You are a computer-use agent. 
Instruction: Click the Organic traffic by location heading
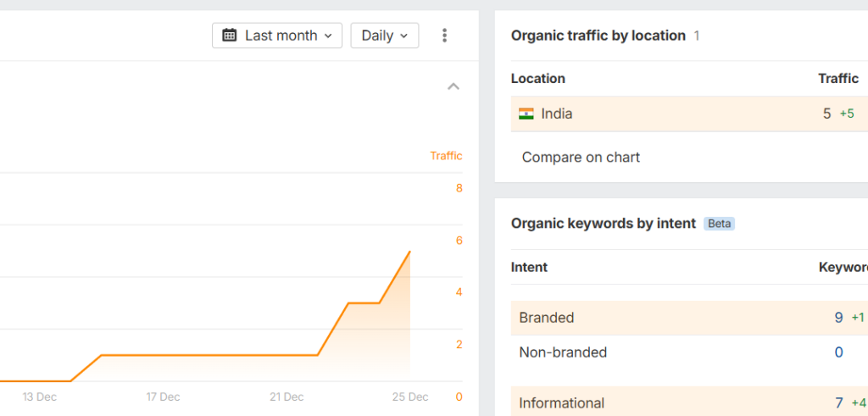(x=598, y=36)
